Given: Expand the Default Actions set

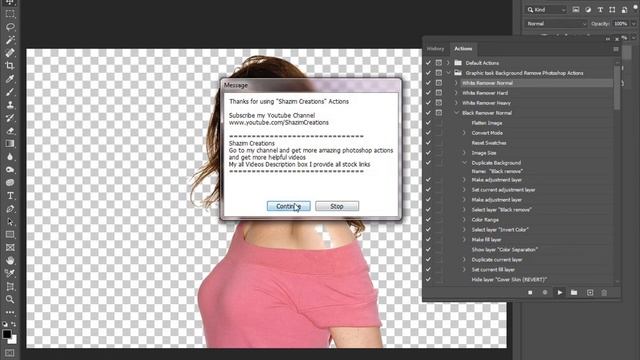Looking at the screenshot, I should (448, 63).
